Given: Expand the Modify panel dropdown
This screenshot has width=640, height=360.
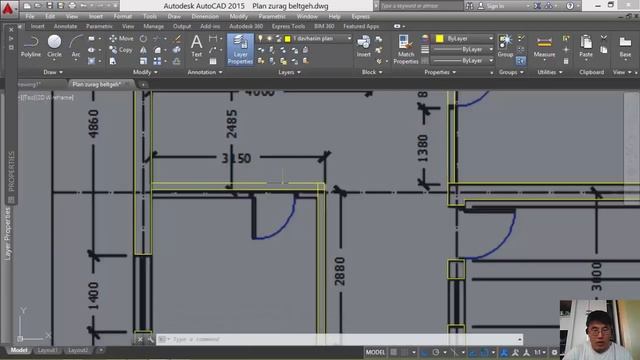Looking at the screenshot, I should tap(145, 72).
